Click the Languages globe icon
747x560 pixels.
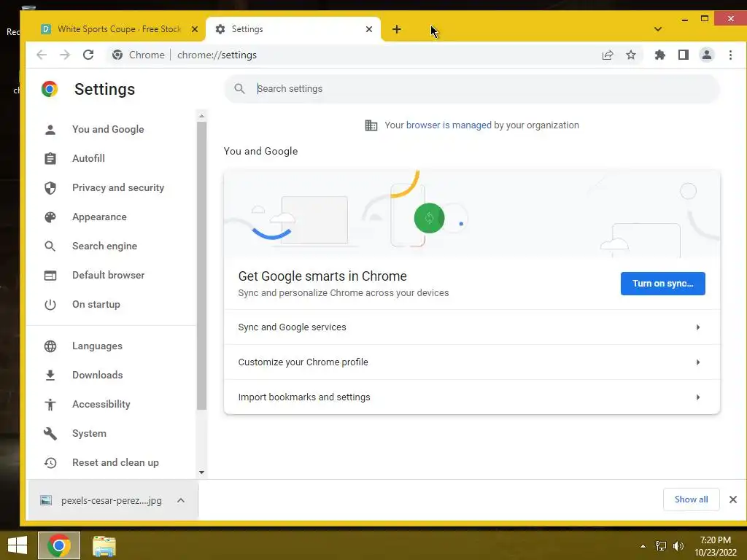[x=50, y=346]
